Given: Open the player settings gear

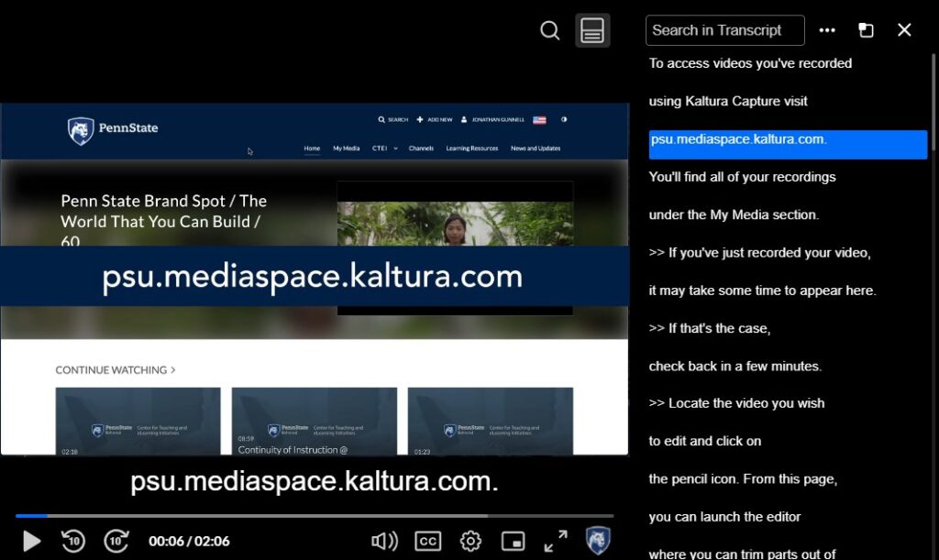Looking at the screenshot, I should pos(470,541).
